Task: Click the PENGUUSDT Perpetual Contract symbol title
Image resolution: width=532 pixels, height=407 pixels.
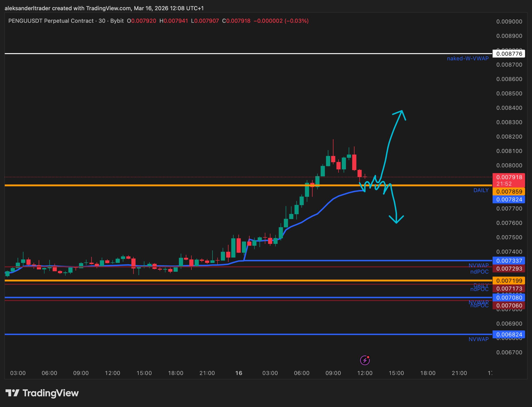Action: (x=51, y=21)
